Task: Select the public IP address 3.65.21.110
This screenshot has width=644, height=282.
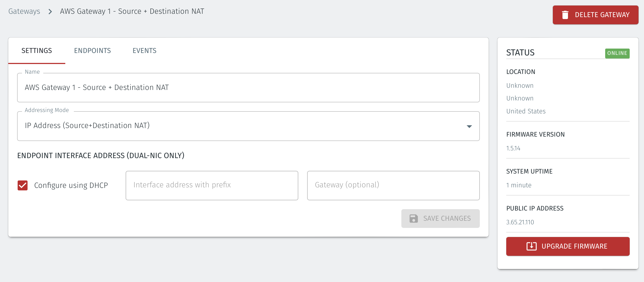Action: click(520, 222)
